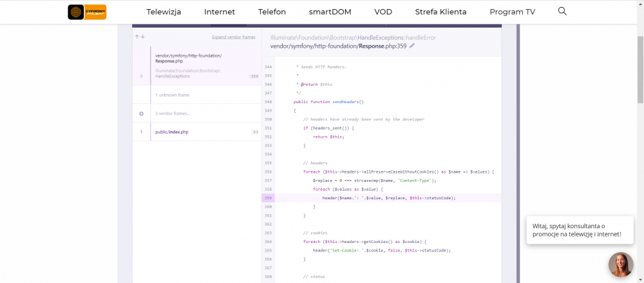Open Strefa Klienta link
Image resolution: width=644 pixels, height=283 pixels.
[x=440, y=12]
